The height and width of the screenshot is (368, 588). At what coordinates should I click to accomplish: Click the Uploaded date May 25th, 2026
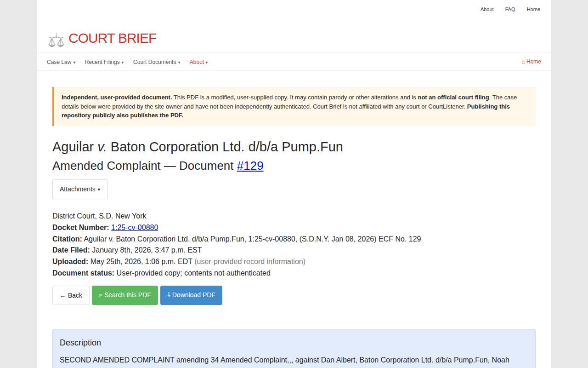tap(141, 262)
